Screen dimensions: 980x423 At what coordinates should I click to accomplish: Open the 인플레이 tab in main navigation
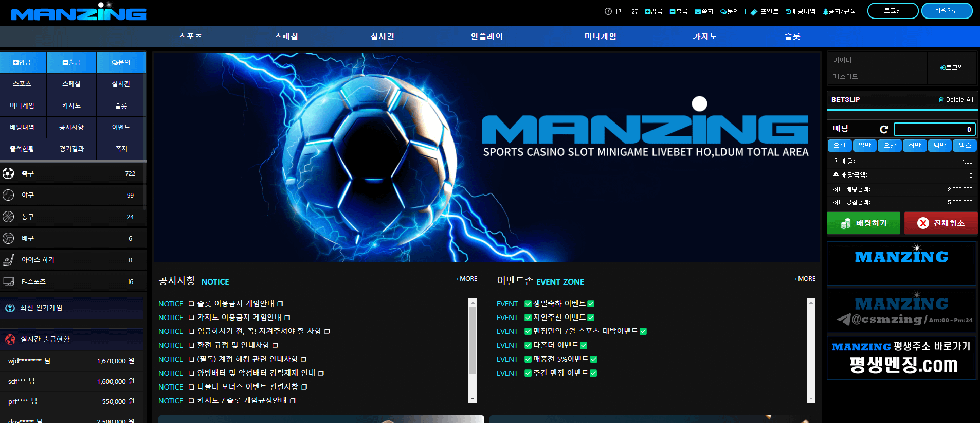click(487, 36)
